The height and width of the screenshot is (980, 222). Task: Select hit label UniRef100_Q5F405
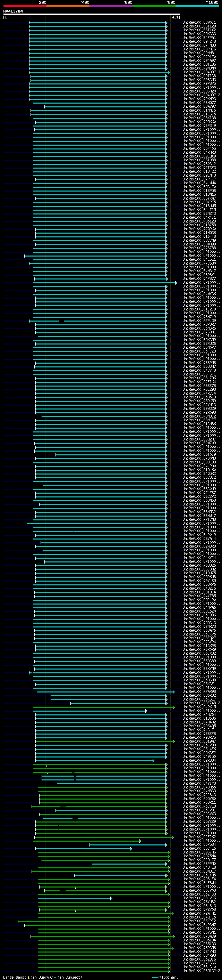[x=199, y=149]
